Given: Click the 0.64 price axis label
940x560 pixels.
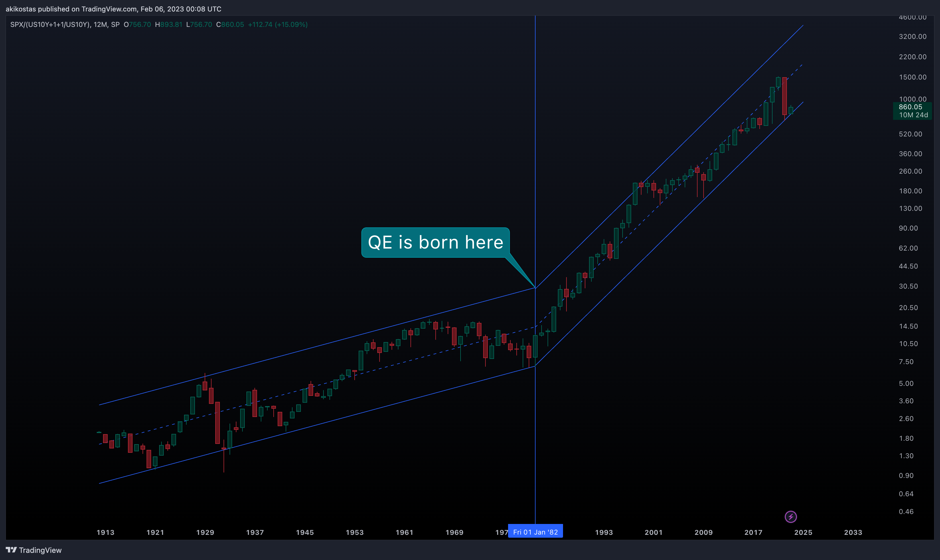Looking at the screenshot, I should (x=906, y=494).
